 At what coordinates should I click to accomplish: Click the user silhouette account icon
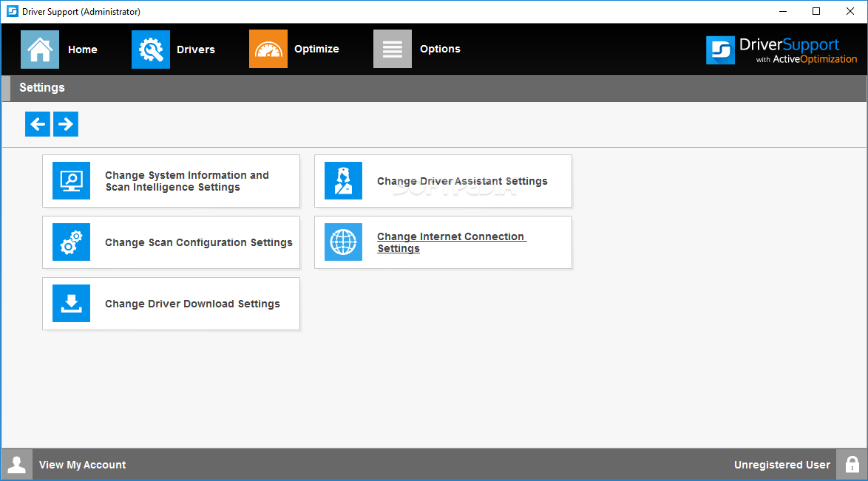pos(16,465)
